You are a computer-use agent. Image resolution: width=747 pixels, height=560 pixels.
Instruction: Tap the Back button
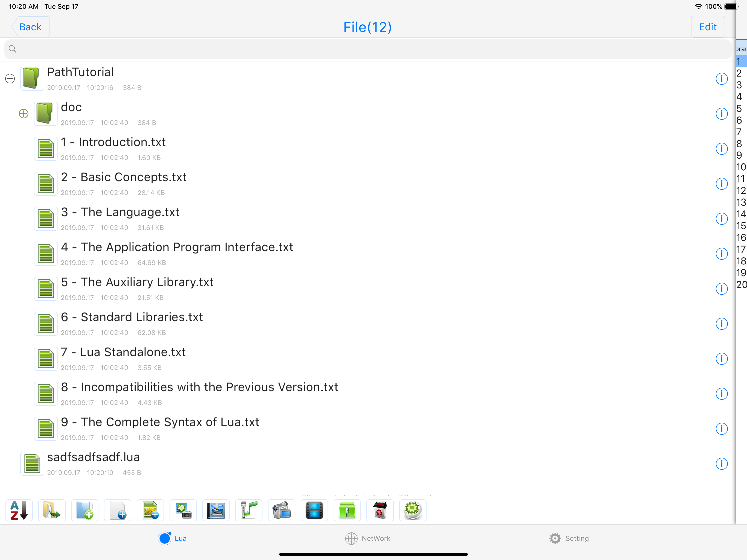coord(30,27)
